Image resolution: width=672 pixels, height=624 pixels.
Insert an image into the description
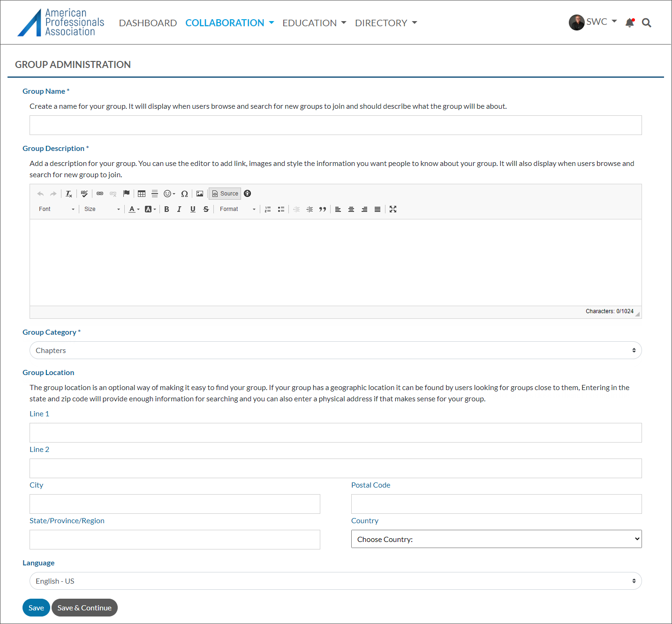click(200, 194)
